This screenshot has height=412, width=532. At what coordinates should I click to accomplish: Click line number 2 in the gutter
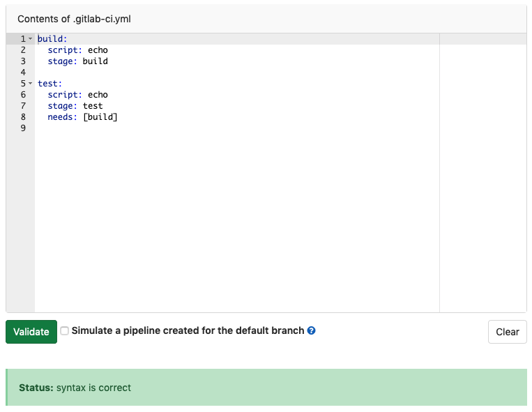[23, 50]
